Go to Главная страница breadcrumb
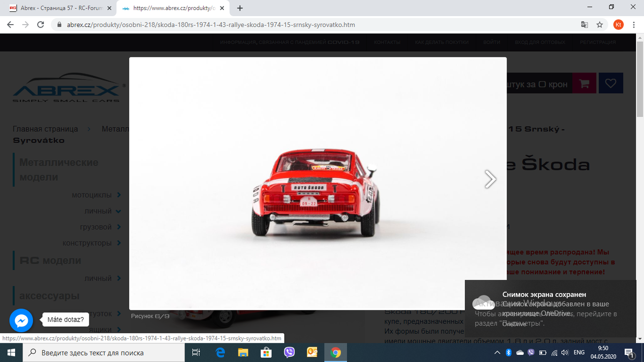Viewport: 644px width, 362px height. [x=45, y=129]
